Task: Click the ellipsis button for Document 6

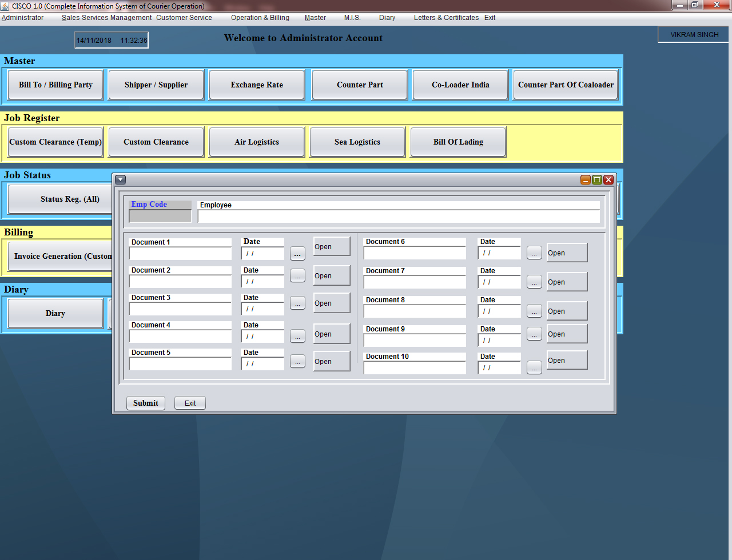Action: click(x=534, y=253)
